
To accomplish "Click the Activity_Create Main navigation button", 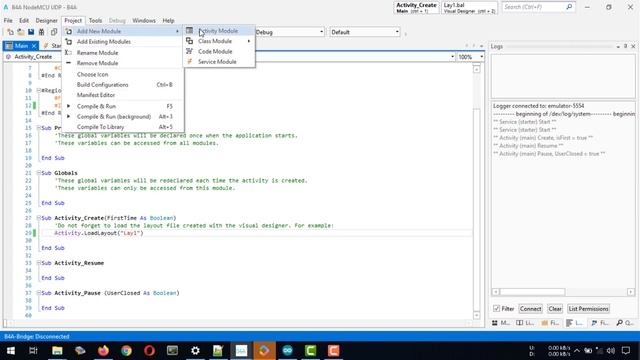I will (x=416, y=8).
